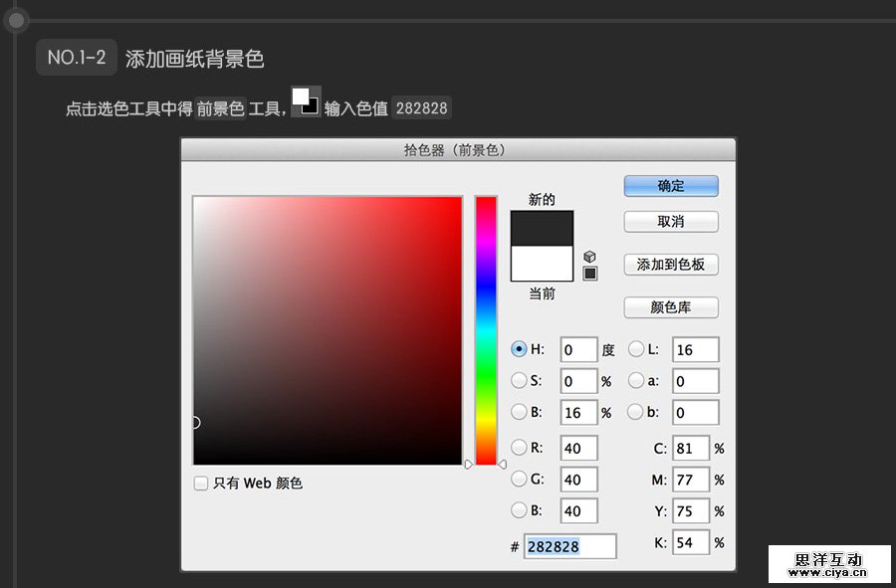896x588 pixels.
Task: Select the b channel radio button
Action: 637,412
